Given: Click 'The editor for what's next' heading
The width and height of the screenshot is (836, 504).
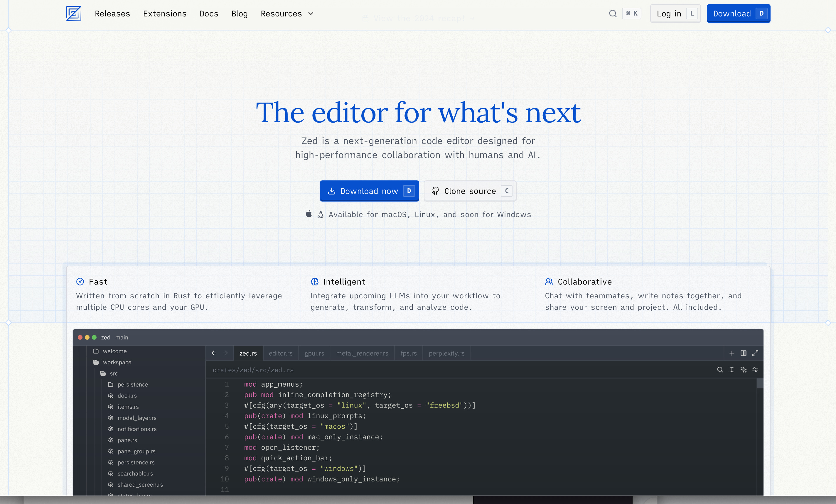Looking at the screenshot, I should (418, 112).
